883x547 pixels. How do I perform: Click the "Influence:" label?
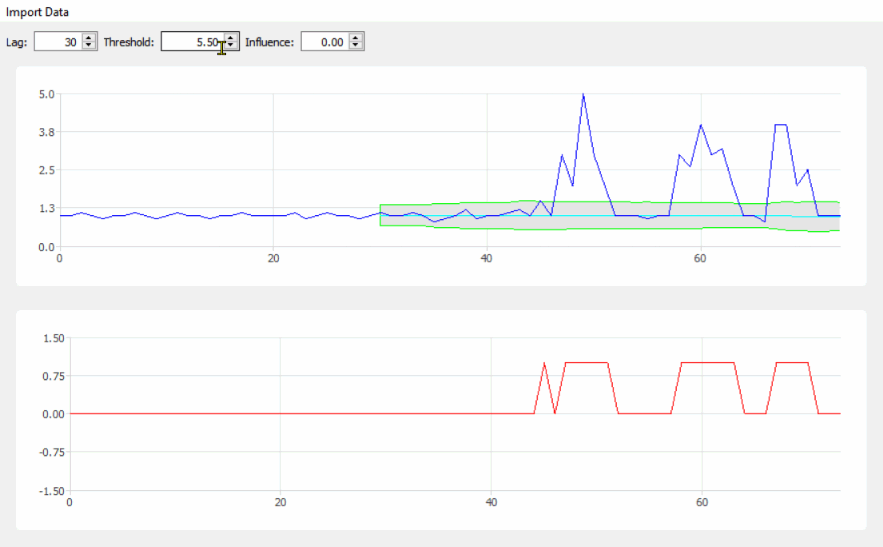pos(269,42)
